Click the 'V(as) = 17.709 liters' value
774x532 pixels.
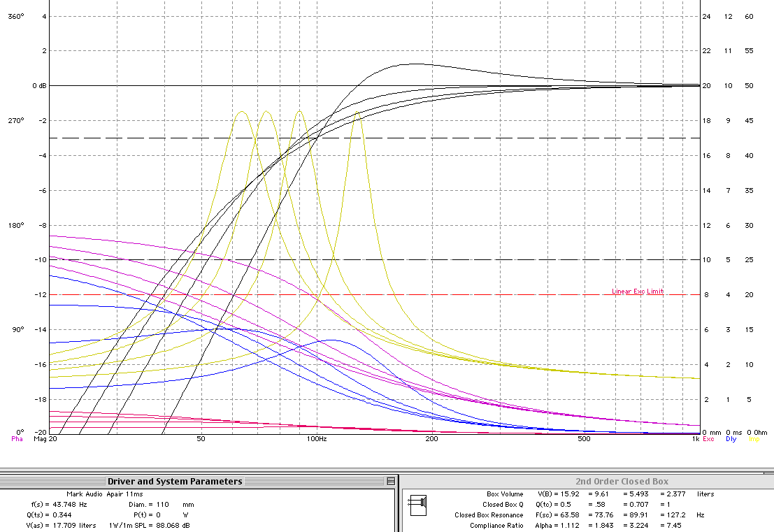pyautogui.click(x=61, y=525)
